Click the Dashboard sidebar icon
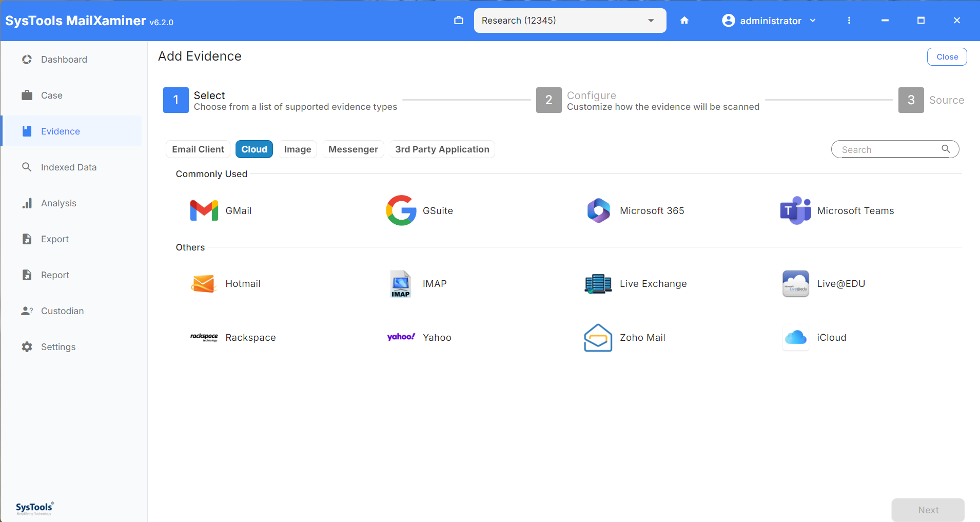Image resolution: width=980 pixels, height=522 pixels. coord(27,60)
